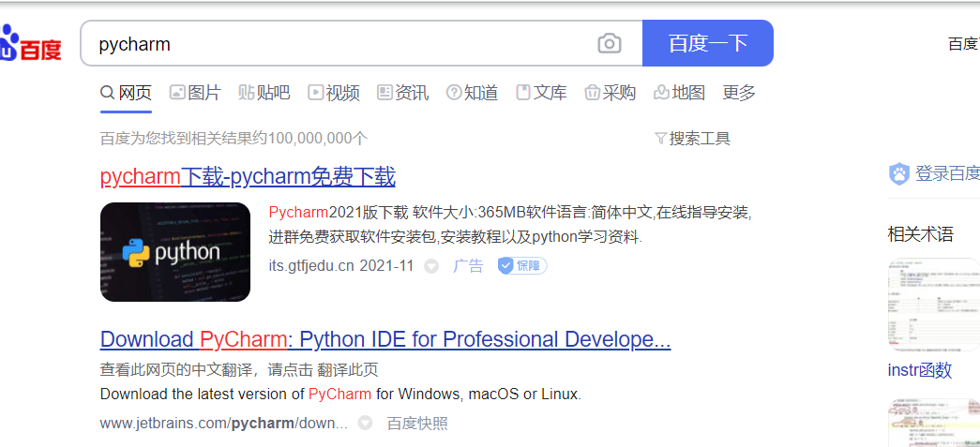Click the filter funnel icon
The image size is (980, 447).
pos(660,138)
